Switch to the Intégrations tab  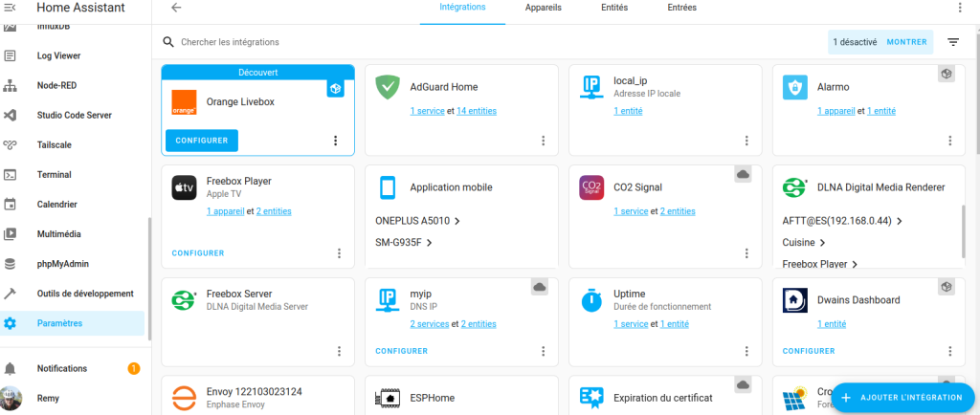click(x=462, y=8)
